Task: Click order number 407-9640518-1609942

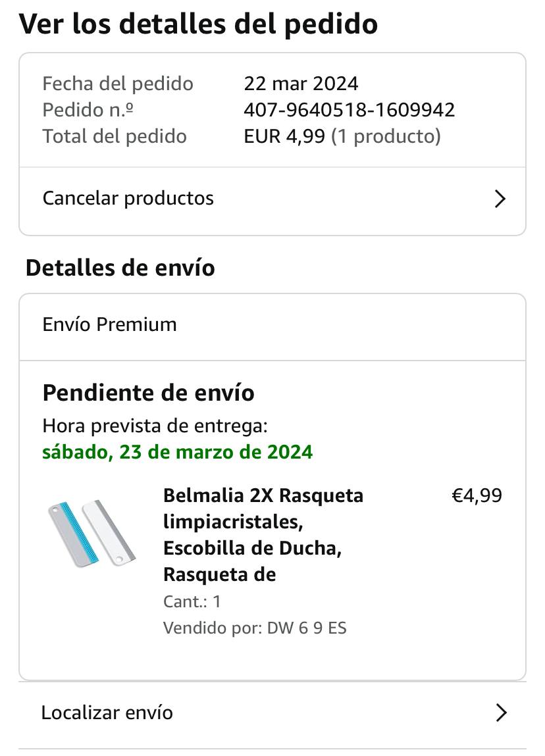Action: click(x=349, y=110)
